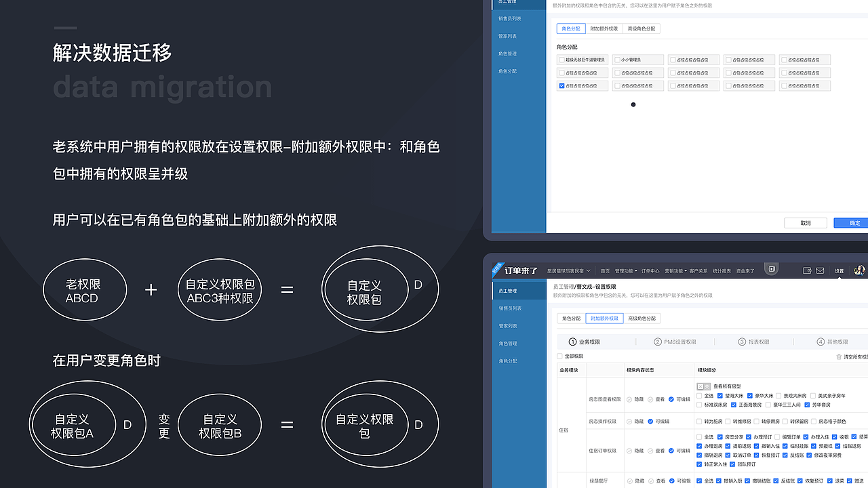Select 查看 for 房态图查看权限

(x=650, y=400)
